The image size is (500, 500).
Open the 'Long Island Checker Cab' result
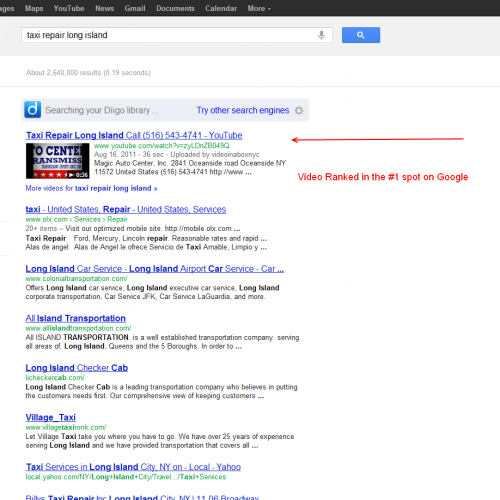pos(77,368)
